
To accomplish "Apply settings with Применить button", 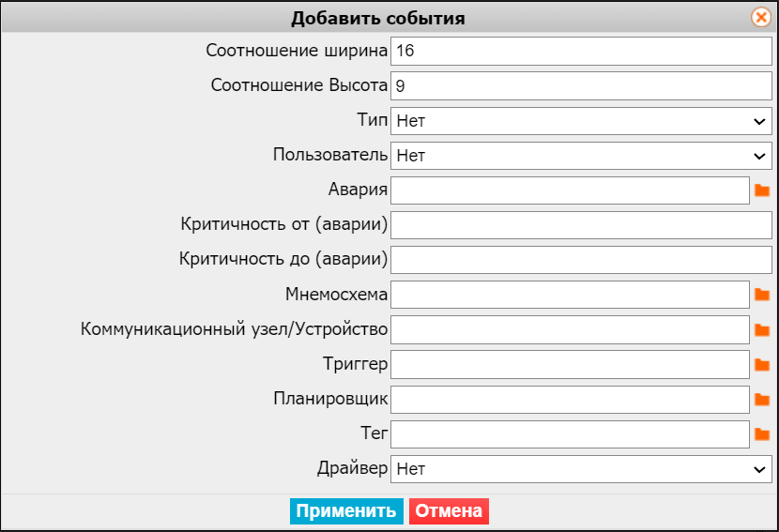I will (346, 511).
